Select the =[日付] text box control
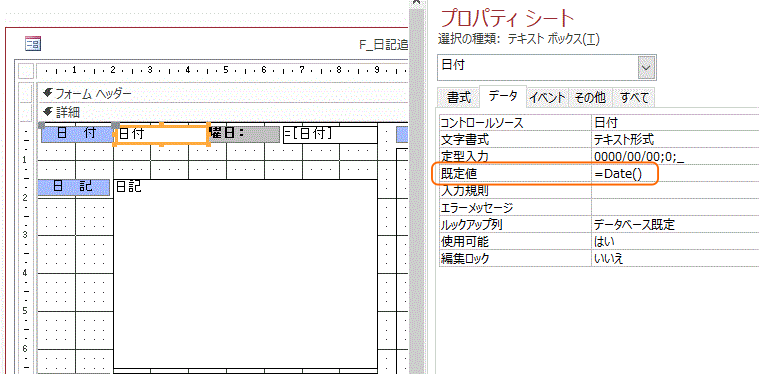 (330, 134)
